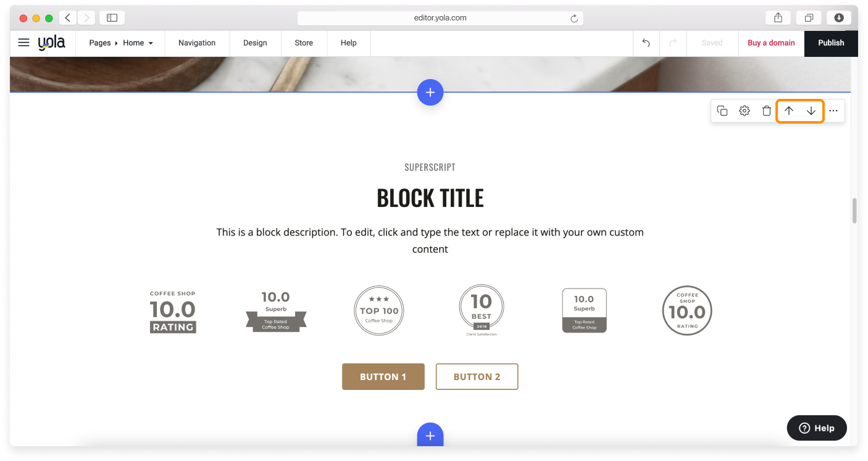Click the Yola logo
The image size is (868, 461).
click(52, 43)
